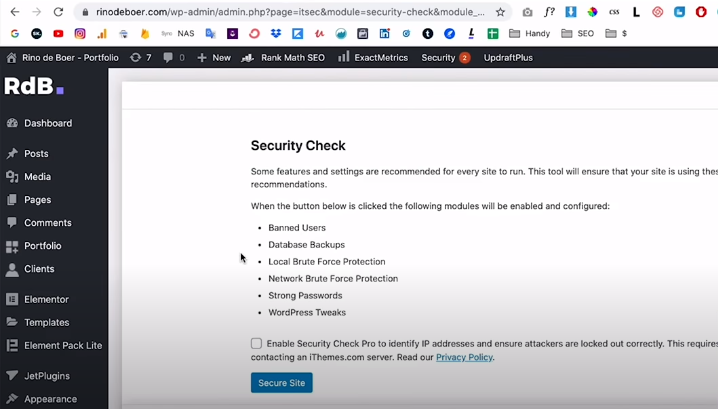Expand the Security admin bar menu
Image resolution: width=718 pixels, height=409 pixels.
point(444,58)
